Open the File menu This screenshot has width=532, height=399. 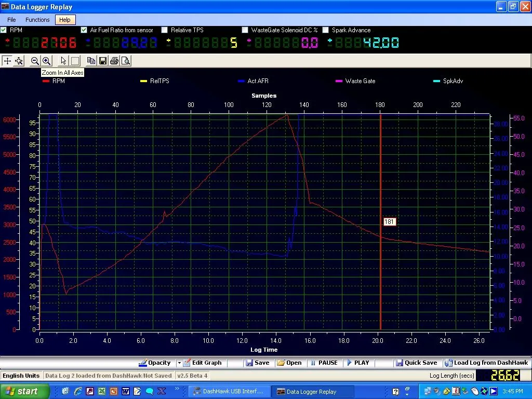[x=11, y=20]
